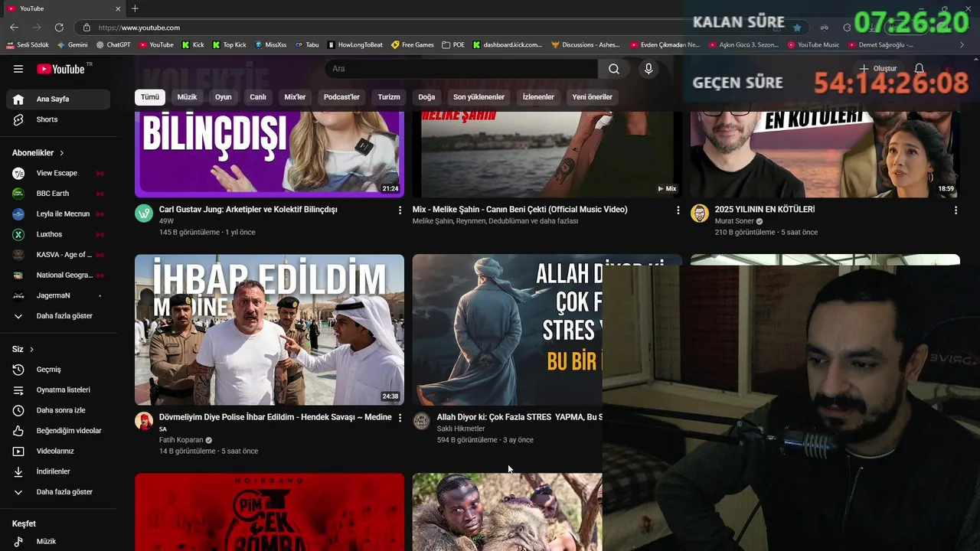Select the Müzik filter chip
Screen dimensions: 980x551
click(x=187, y=97)
